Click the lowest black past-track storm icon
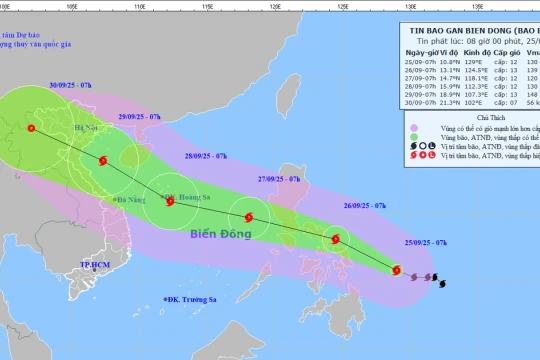540x360 pixels. 443,284
